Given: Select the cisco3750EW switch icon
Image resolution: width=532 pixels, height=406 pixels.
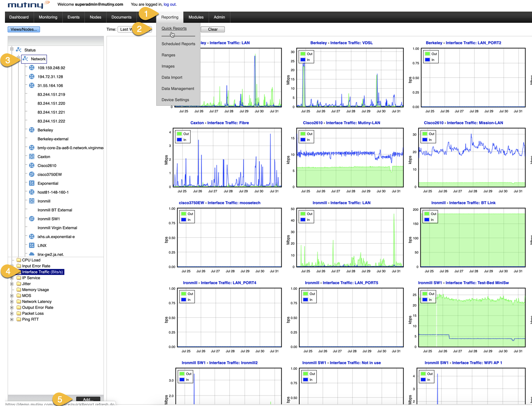Looking at the screenshot, I should point(32,175).
